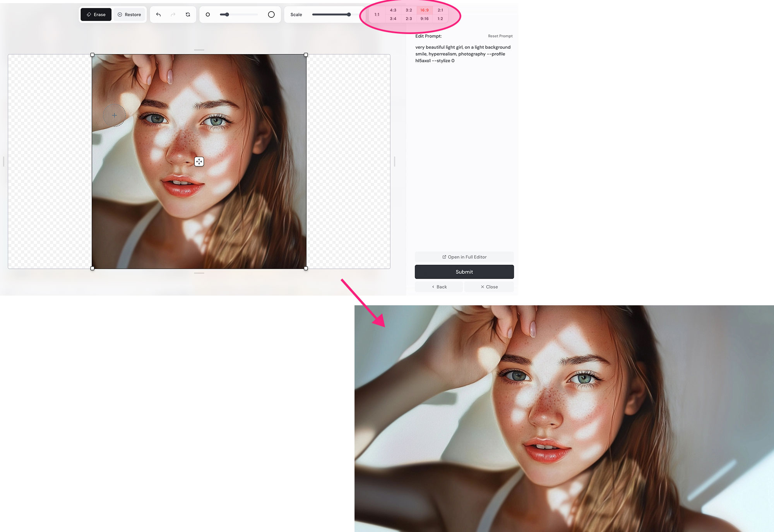Select the Erase tool

[96, 15]
